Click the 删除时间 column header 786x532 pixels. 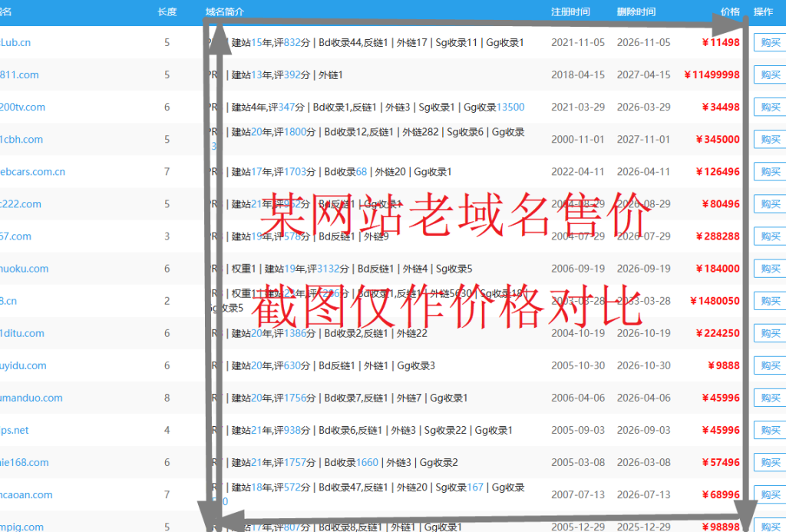coord(636,12)
